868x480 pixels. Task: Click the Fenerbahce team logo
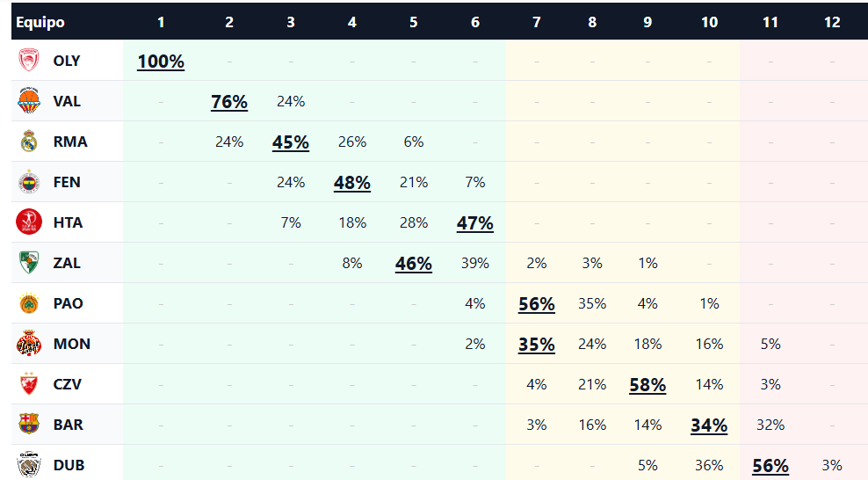(28, 182)
